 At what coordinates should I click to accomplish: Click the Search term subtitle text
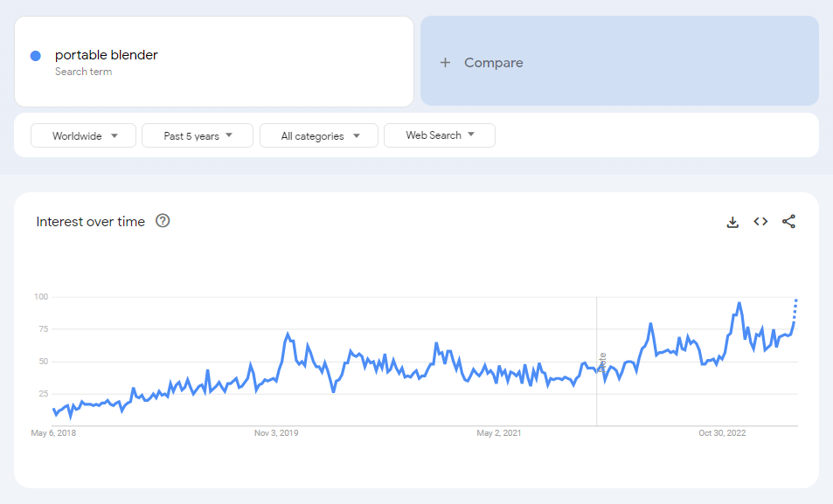83,72
